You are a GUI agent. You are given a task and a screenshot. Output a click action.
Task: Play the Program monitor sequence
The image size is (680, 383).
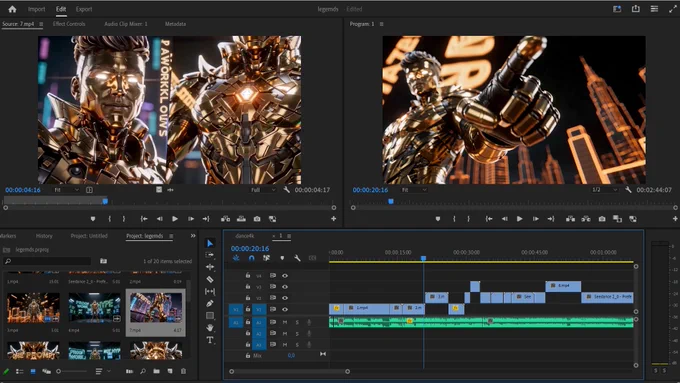[x=520, y=219]
